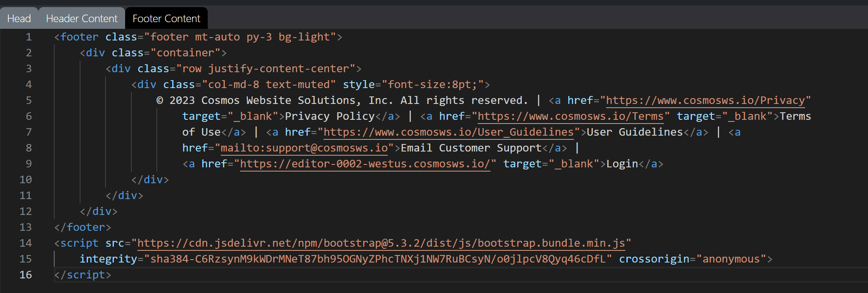Open the Header Content tab
Viewport: 868px width, 293px height.
point(82,18)
